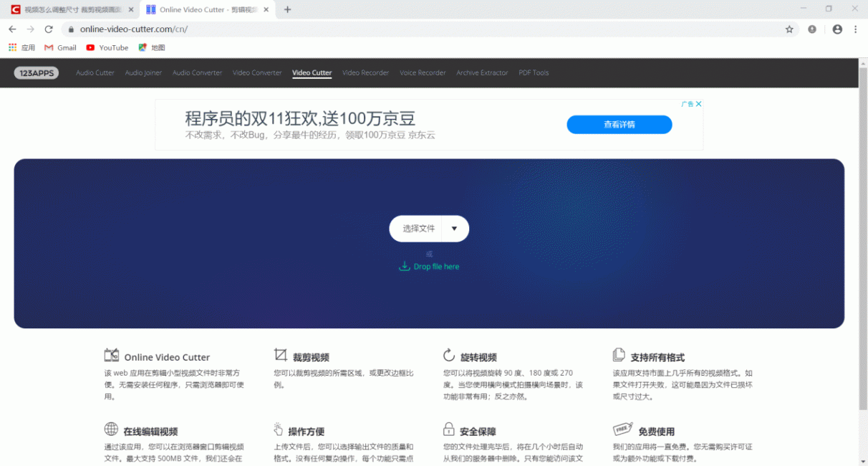Open the Archive Extractor nav item

pyautogui.click(x=482, y=73)
